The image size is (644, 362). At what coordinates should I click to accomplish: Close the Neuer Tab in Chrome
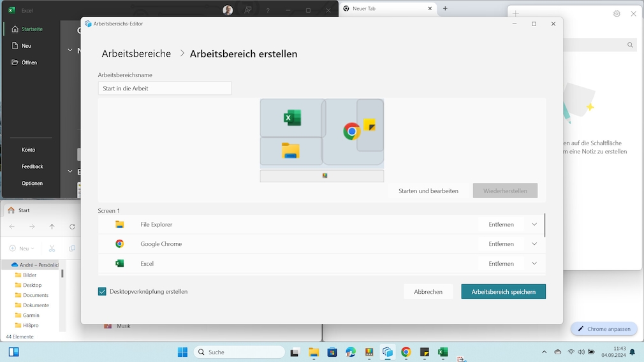point(430,8)
